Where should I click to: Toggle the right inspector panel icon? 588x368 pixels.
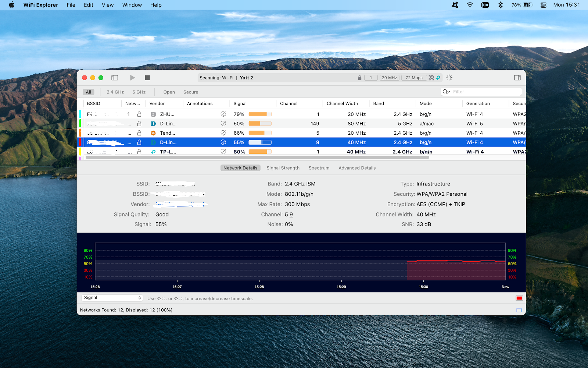[517, 78]
